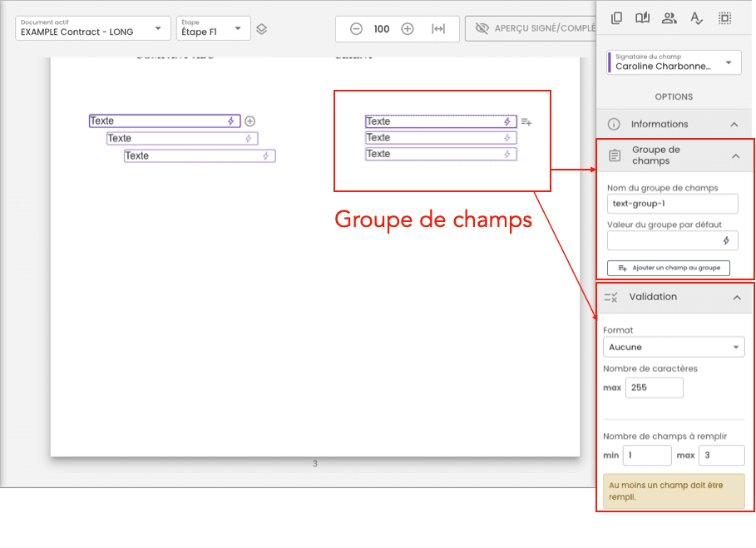
Task: Open the documents panel icon
Action: pos(616,17)
